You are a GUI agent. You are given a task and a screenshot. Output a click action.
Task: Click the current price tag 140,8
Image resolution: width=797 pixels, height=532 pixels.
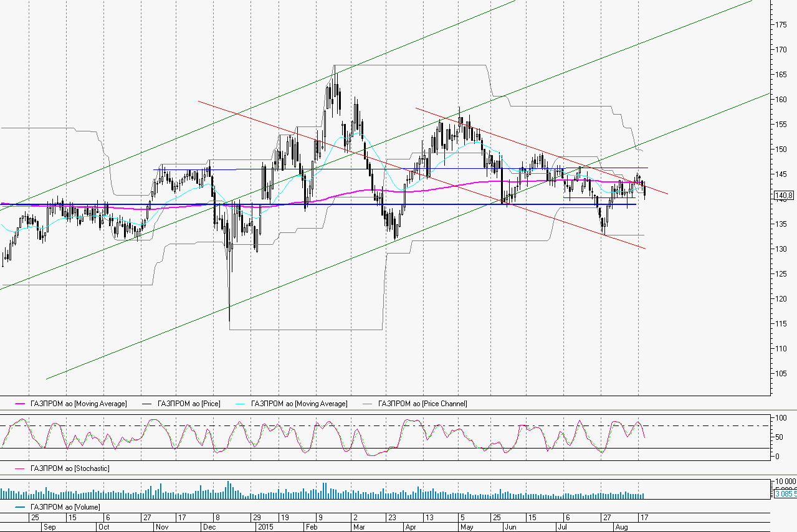tap(783, 196)
